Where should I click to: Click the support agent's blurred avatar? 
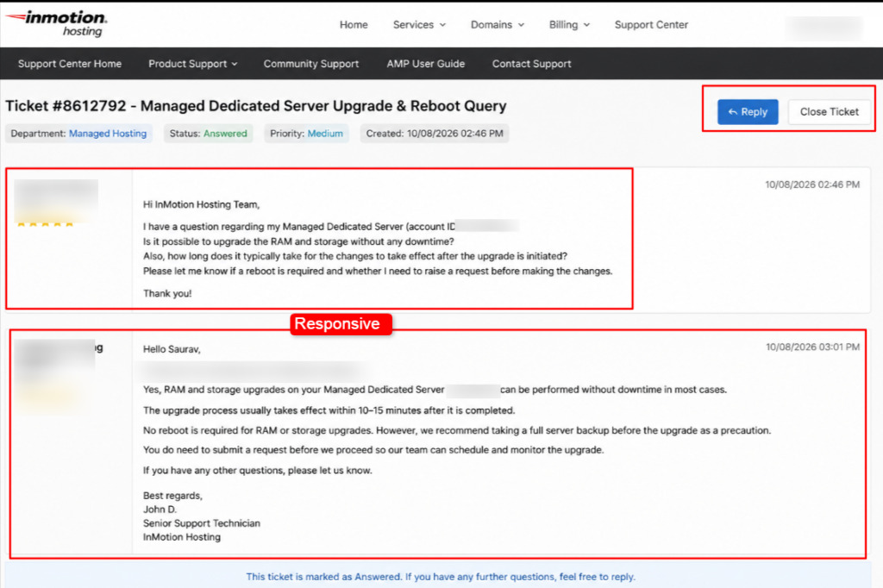pyautogui.click(x=54, y=361)
